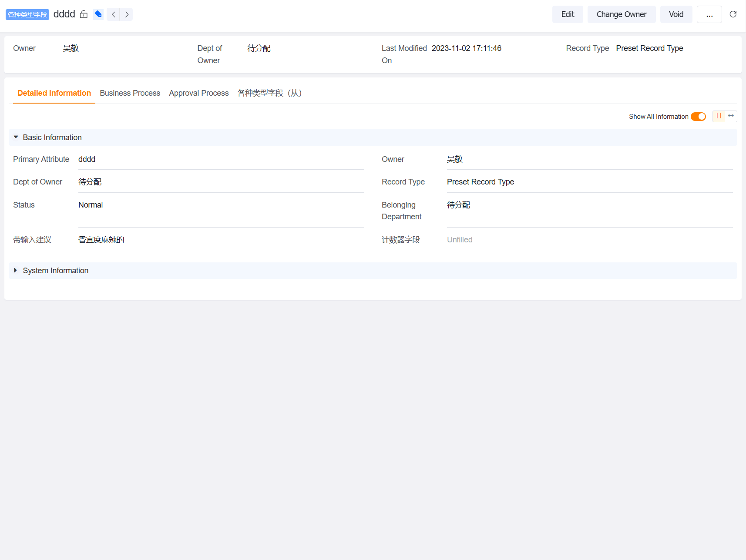Go to previous record with left arrow
Image resolution: width=746 pixels, height=560 pixels.
pos(113,14)
